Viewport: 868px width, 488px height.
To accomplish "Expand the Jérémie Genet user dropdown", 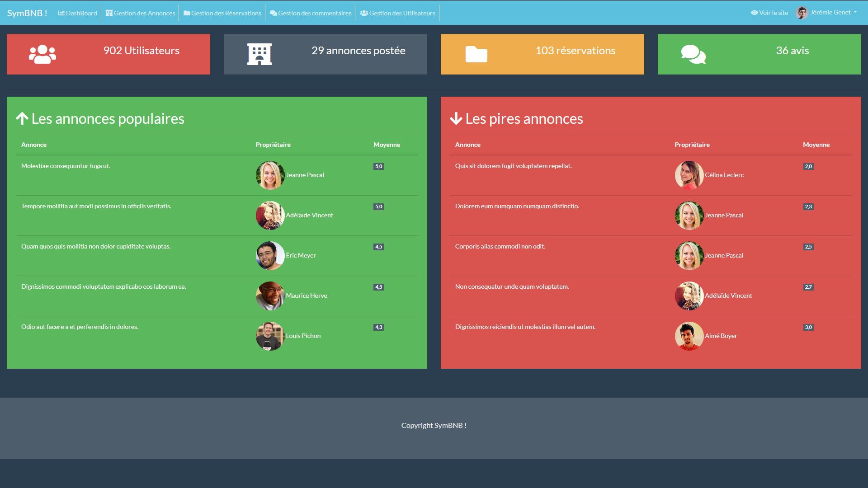I will pyautogui.click(x=855, y=13).
